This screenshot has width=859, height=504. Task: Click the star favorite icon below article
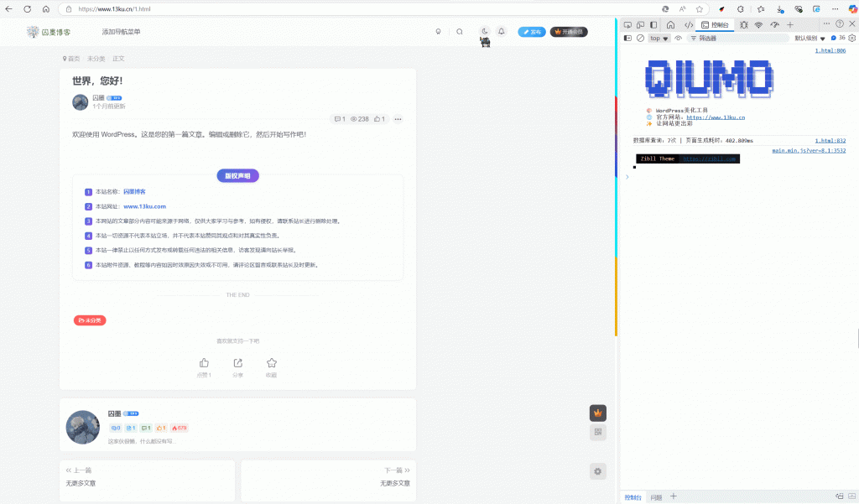pyautogui.click(x=272, y=363)
